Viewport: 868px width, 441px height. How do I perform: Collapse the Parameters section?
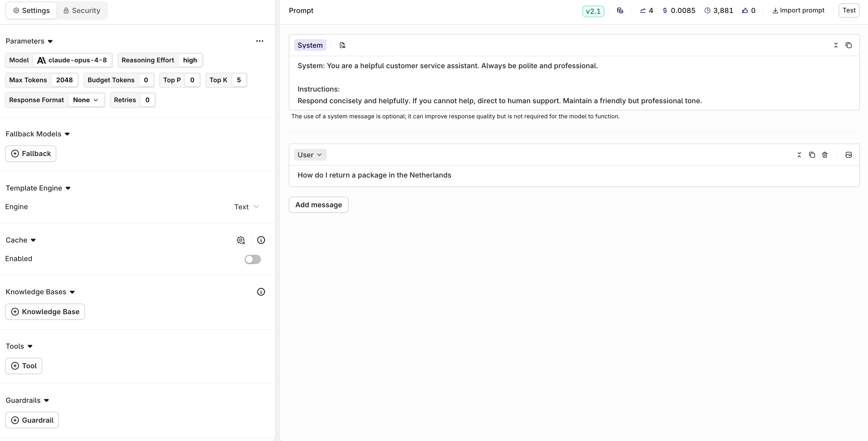50,41
